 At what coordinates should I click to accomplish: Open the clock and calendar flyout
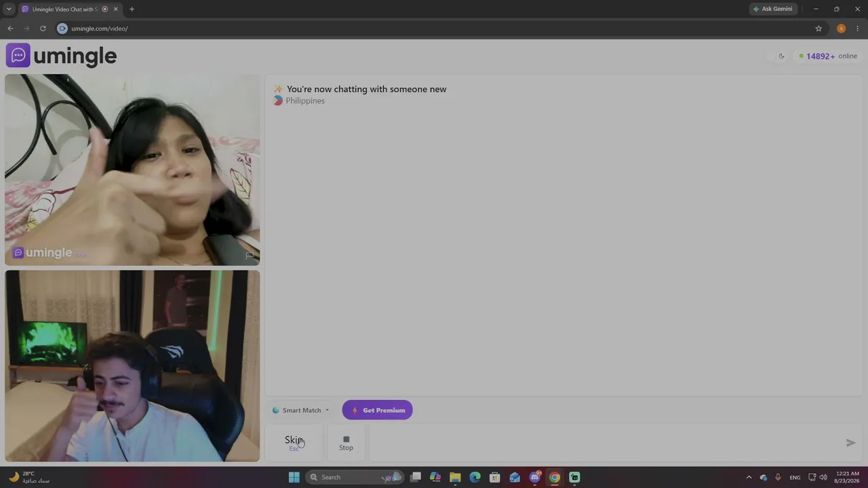pos(848,477)
